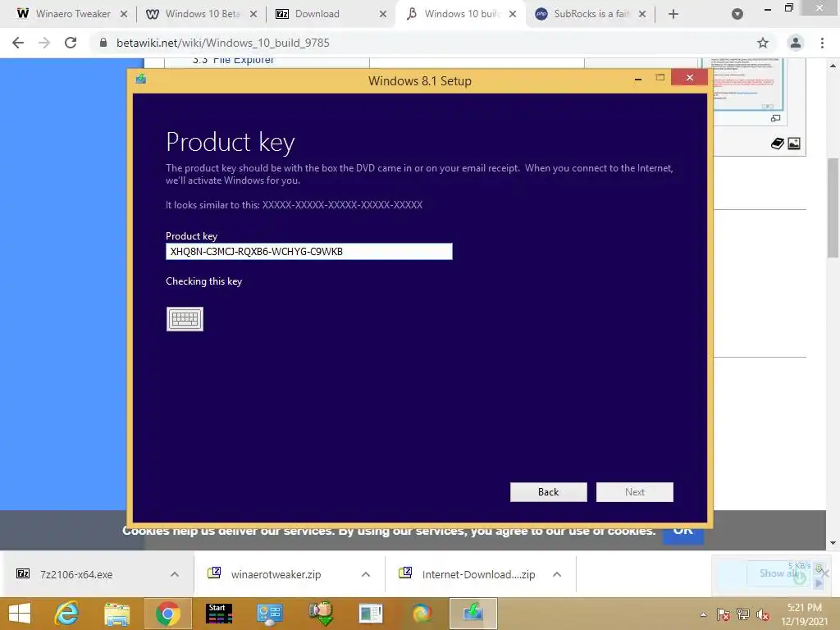The height and width of the screenshot is (630, 840).
Task: Click the Back button in Setup
Action: pos(549,492)
